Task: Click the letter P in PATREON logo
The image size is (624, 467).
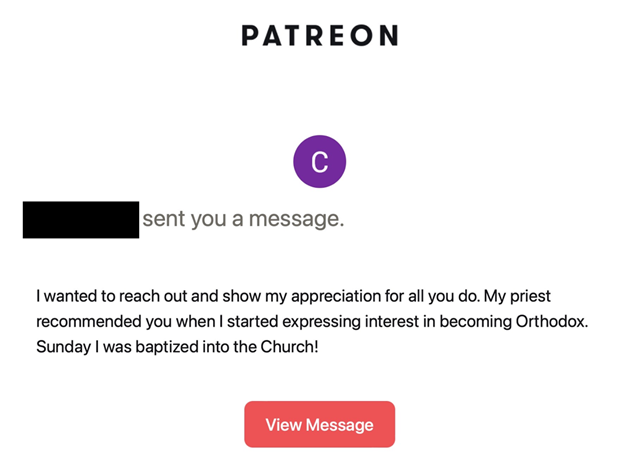Action: click(250, 35)
